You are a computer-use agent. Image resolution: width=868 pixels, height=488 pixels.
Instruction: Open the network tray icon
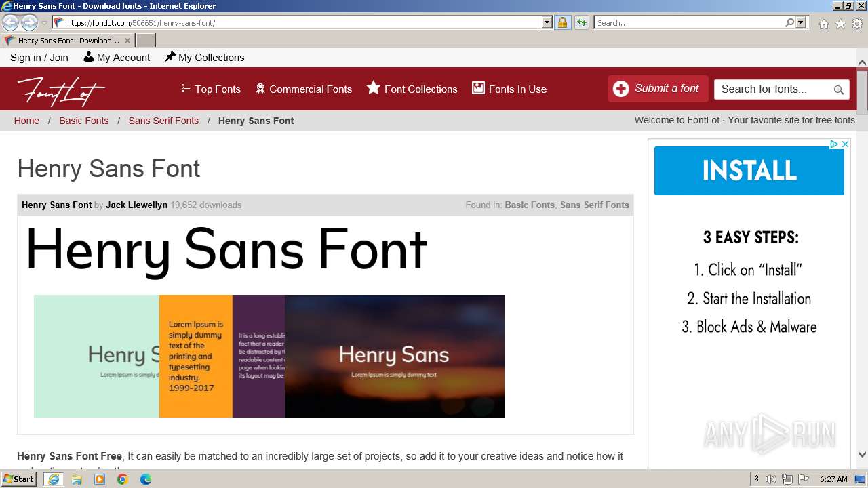pos(787,479)
